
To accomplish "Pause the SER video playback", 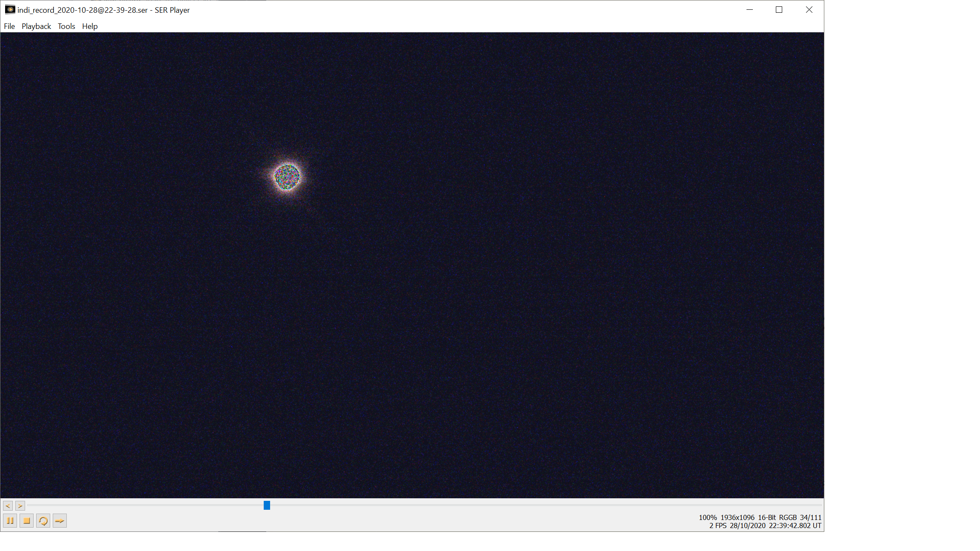I will tap(10, 520).
